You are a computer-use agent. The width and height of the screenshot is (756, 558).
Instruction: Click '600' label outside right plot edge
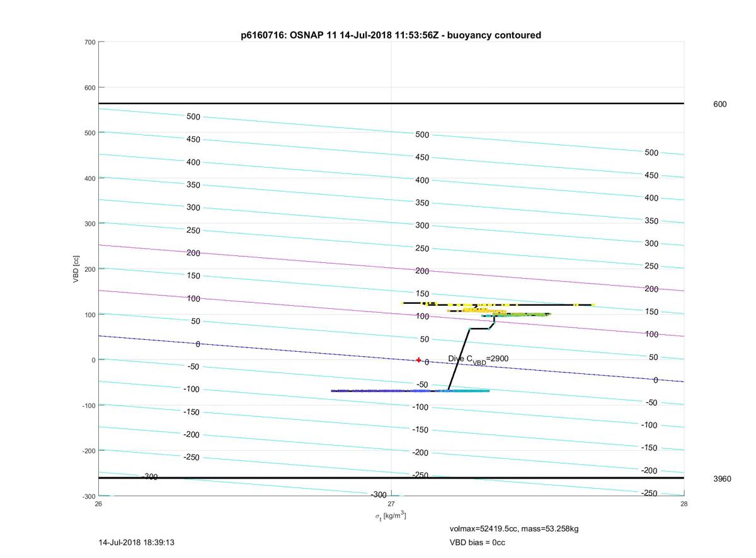point(719,104)
